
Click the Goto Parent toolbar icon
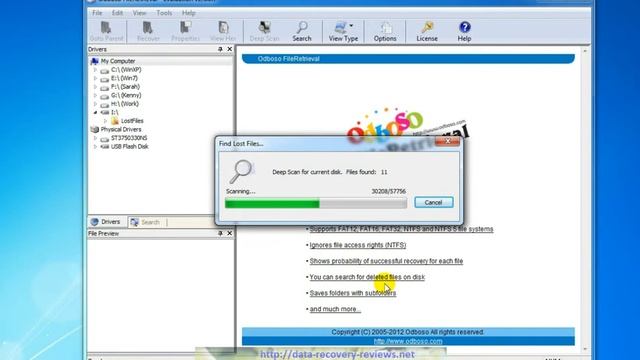tap(106, 28)
